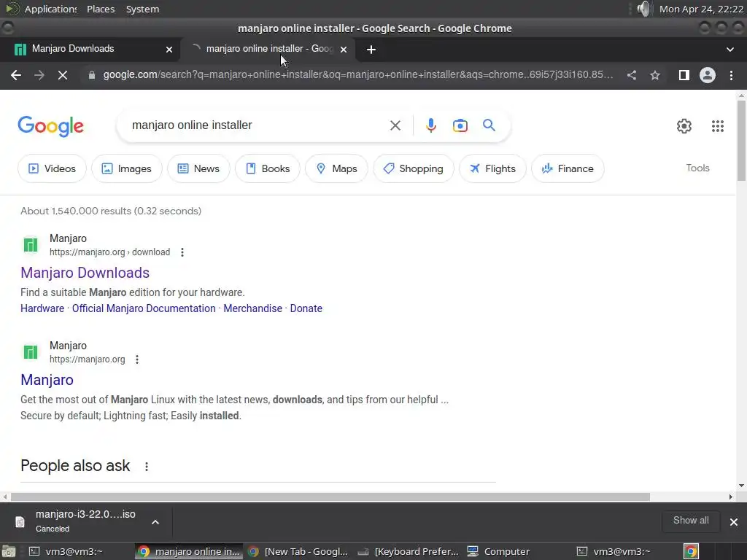747x560 pixels.
Task: Open the Manjaro homepage result link
Action: coord(47,380)
